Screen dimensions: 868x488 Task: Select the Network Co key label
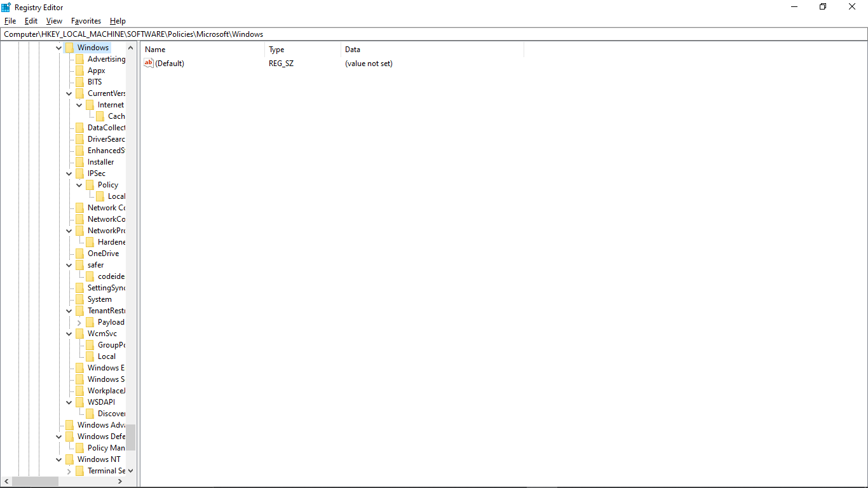coord(106,208)
